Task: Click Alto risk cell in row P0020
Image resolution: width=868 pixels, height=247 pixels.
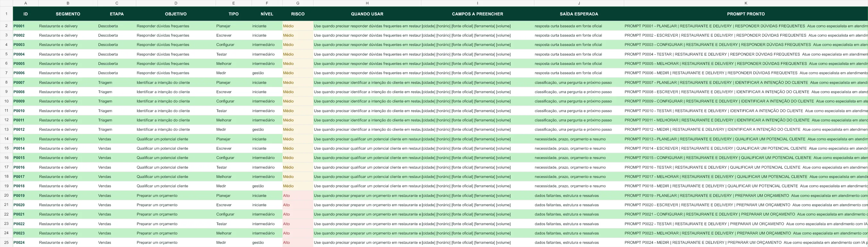Action: tap(298, 205)
